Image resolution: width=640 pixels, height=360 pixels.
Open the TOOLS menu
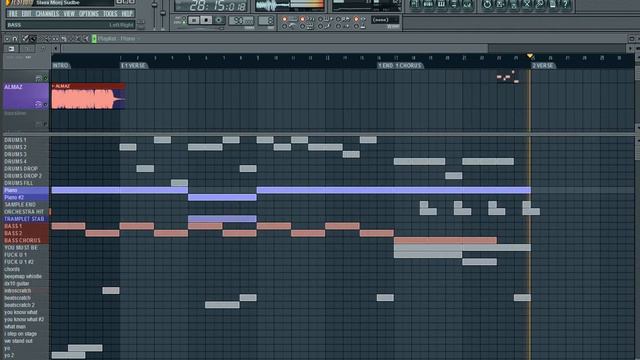click(110, 13)
